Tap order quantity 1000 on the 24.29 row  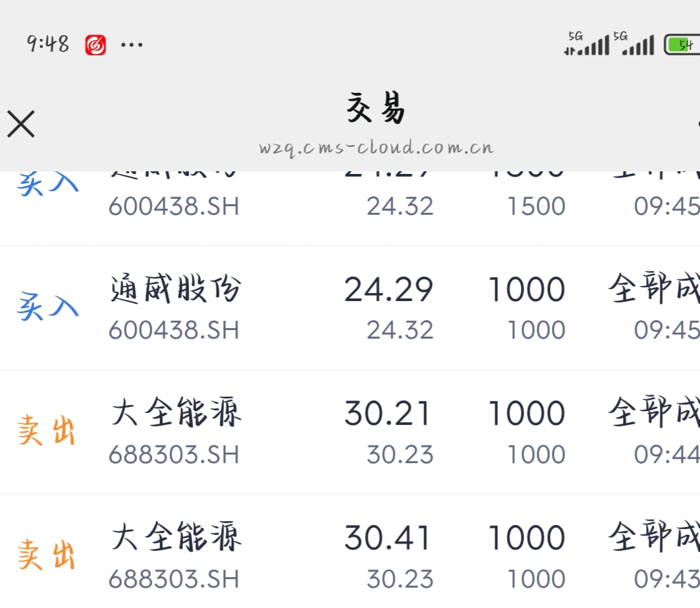[x=527, y=289]
